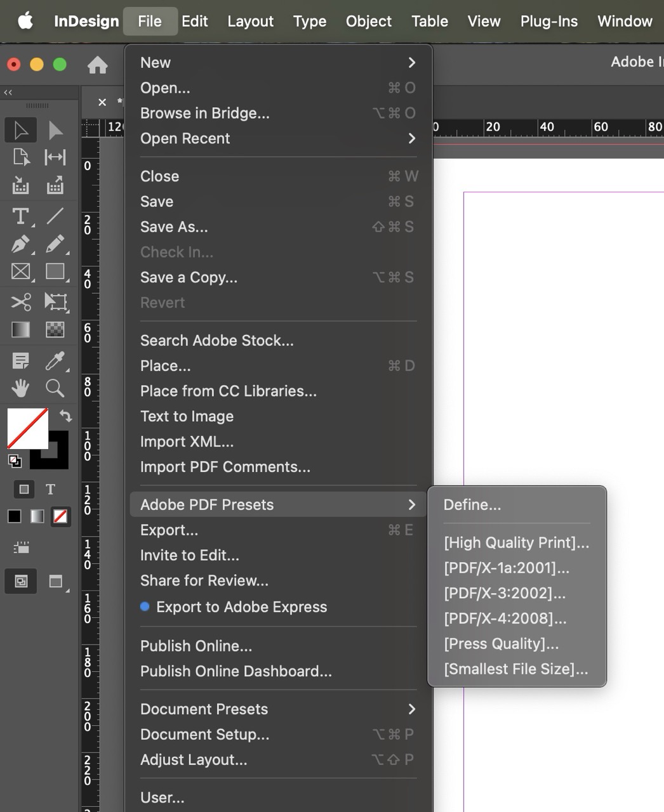This screenshot has width=664, height=812.
Task: Select Smallest File Size preset
Action: [517, 669]
